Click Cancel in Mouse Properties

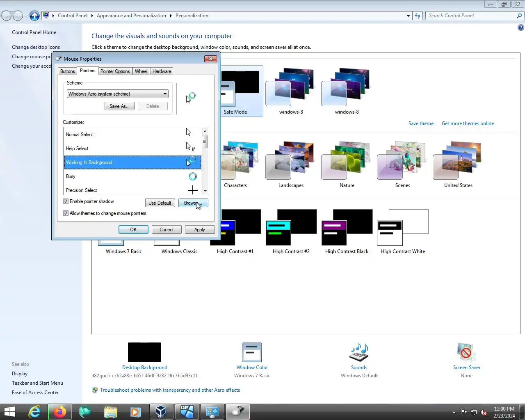tap(167, 230)
